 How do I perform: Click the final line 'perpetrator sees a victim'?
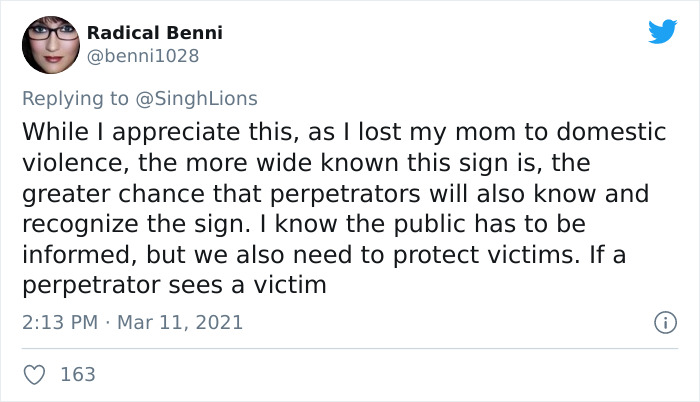(174, 286)
